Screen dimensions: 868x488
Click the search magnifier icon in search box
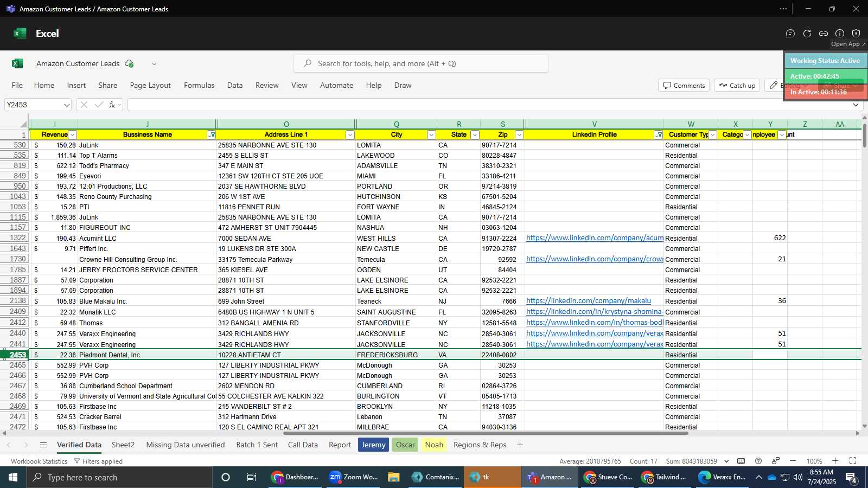[x=308, y=63]
